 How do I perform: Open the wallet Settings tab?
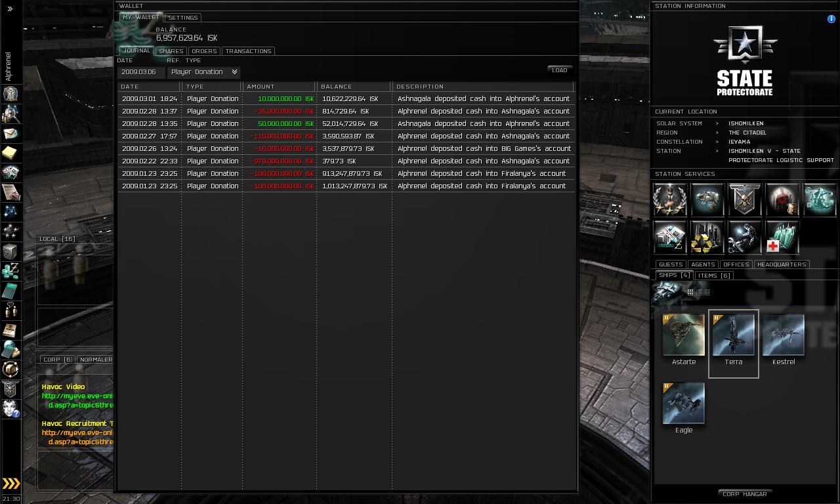coord(183,18)
